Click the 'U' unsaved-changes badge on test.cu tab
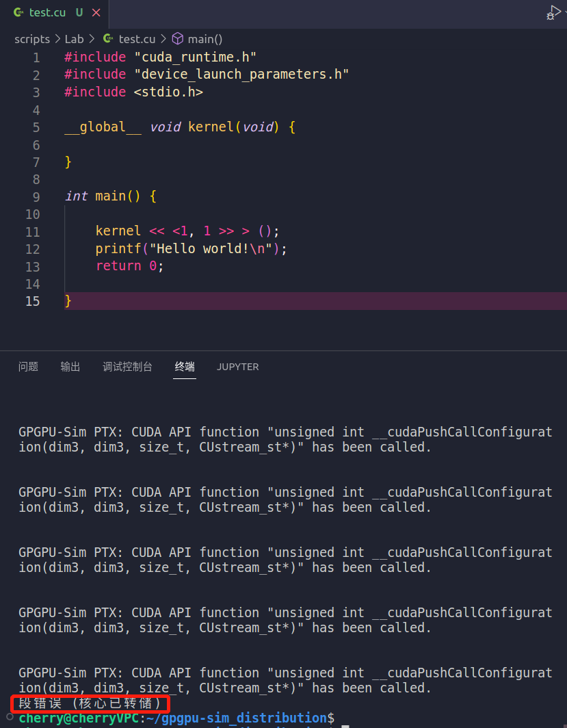 coord(78,12)
